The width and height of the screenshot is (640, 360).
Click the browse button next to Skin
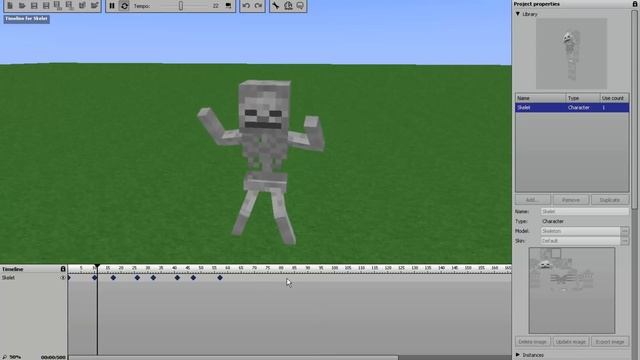624,241
